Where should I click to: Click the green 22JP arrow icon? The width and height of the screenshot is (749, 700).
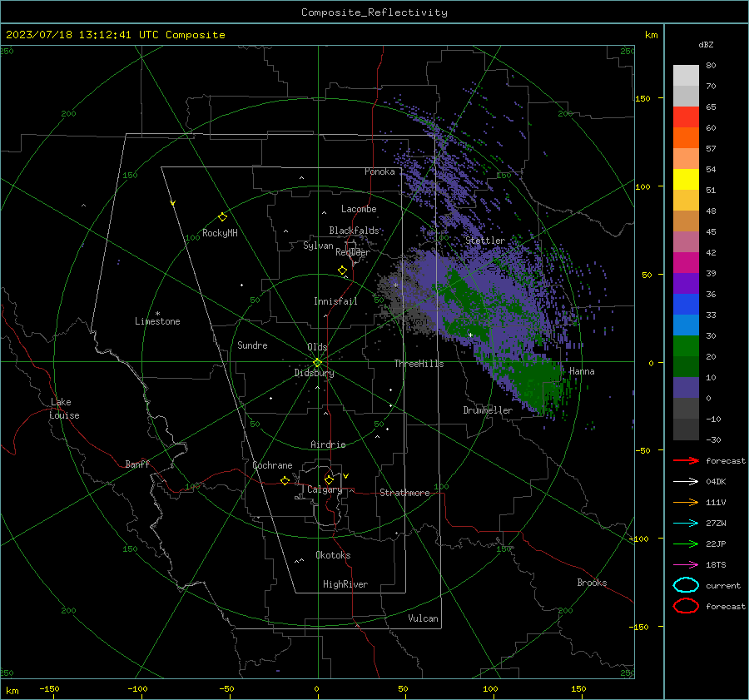pos(686,544)
